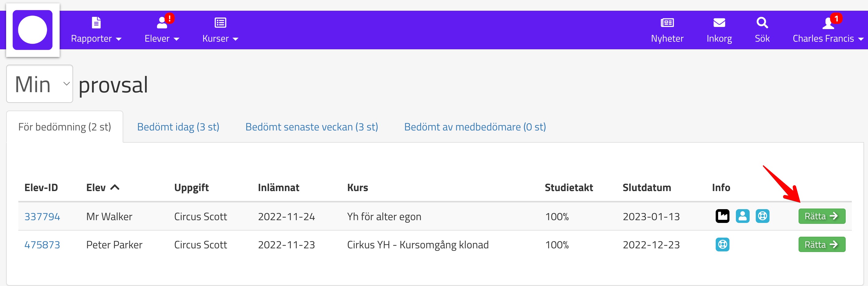Open the Inkorg envelope icon
This screenshot has height=286, width=868.
click(719, 23)
